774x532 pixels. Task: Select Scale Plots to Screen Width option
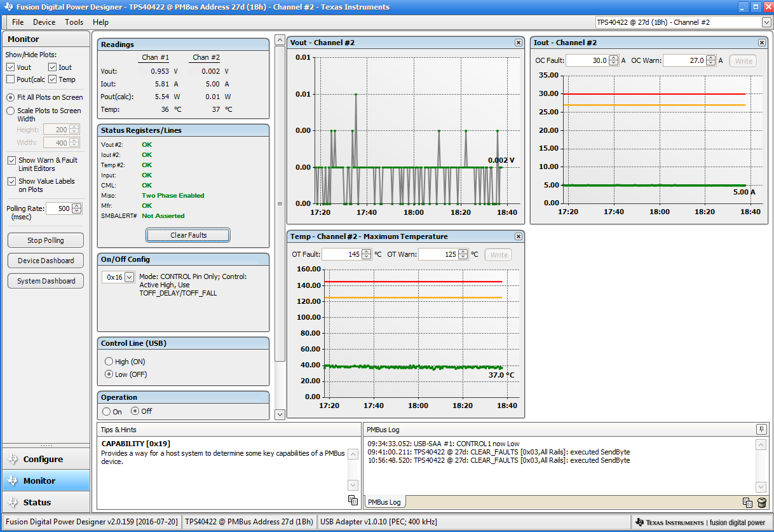(11, 111)
